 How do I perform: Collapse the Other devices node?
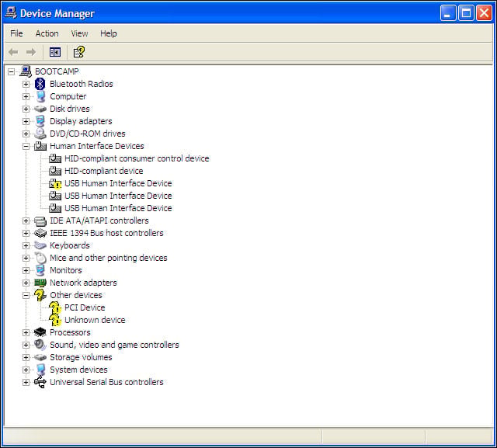[x=26, y=295]
